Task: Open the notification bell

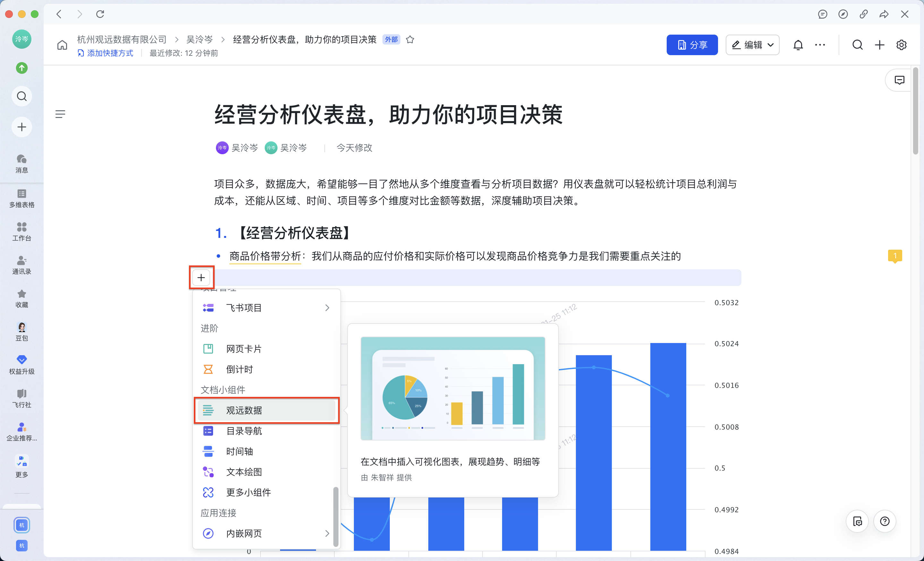Action: point(798,45)
